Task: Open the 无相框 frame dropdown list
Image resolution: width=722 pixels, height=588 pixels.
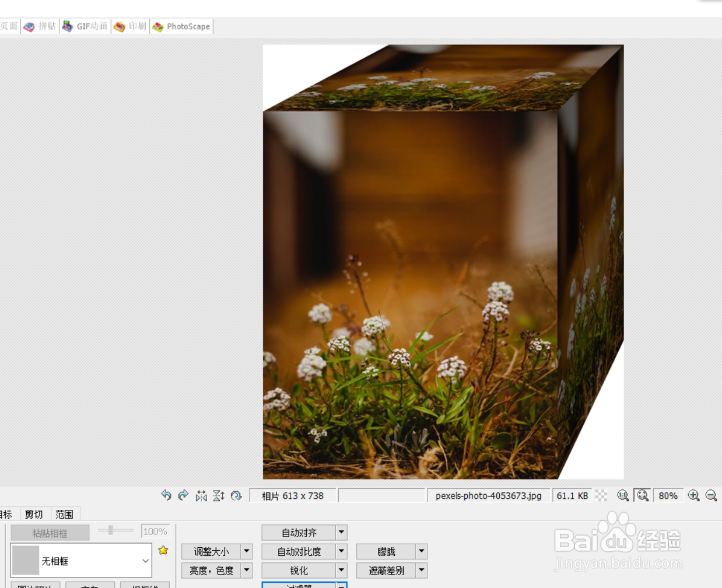Action: pos(145,561)
